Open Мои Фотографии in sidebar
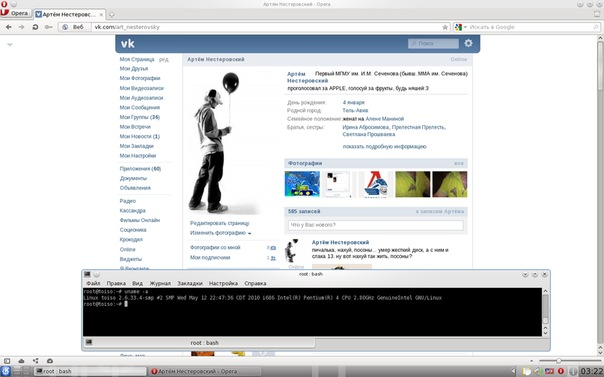The width and height of the screenshot is (604, 377). [x=140, y=78]
